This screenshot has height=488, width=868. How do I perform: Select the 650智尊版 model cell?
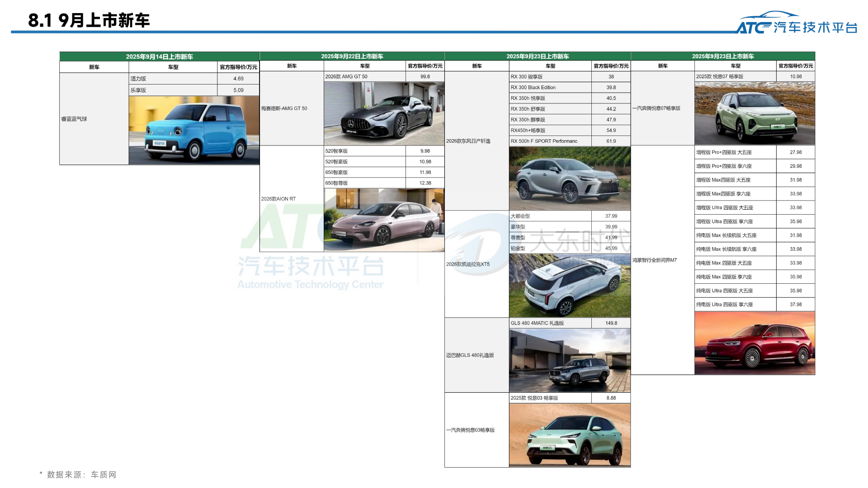pyautogui.click(x=364, y=183)
